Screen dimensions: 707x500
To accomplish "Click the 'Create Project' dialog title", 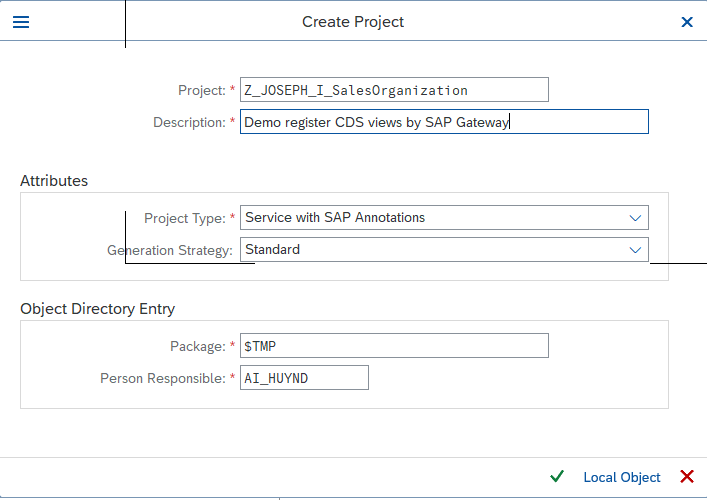I will pyautogui.click(x=353, y=21).
